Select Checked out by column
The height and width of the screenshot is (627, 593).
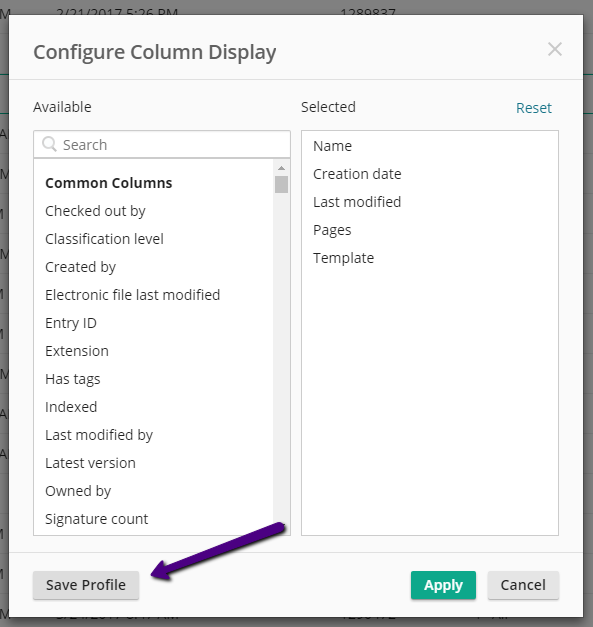[95, 211]
